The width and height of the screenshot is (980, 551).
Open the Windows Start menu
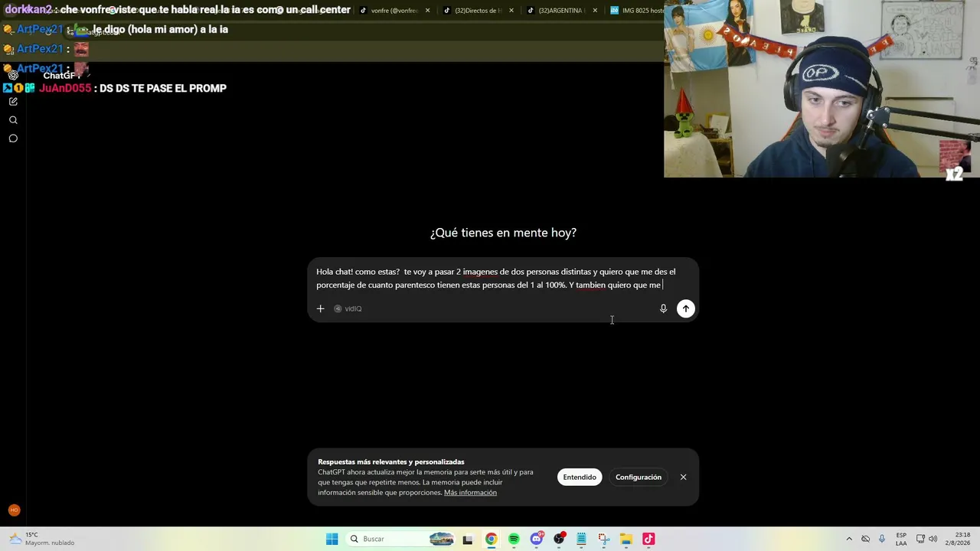click(332, 539)
